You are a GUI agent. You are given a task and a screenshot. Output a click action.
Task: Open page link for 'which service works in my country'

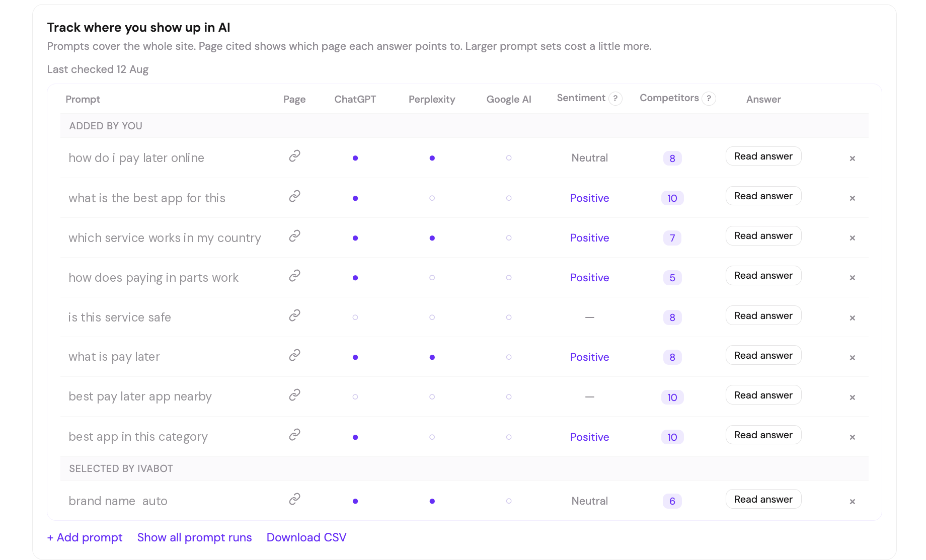click(x=294, y=235)
